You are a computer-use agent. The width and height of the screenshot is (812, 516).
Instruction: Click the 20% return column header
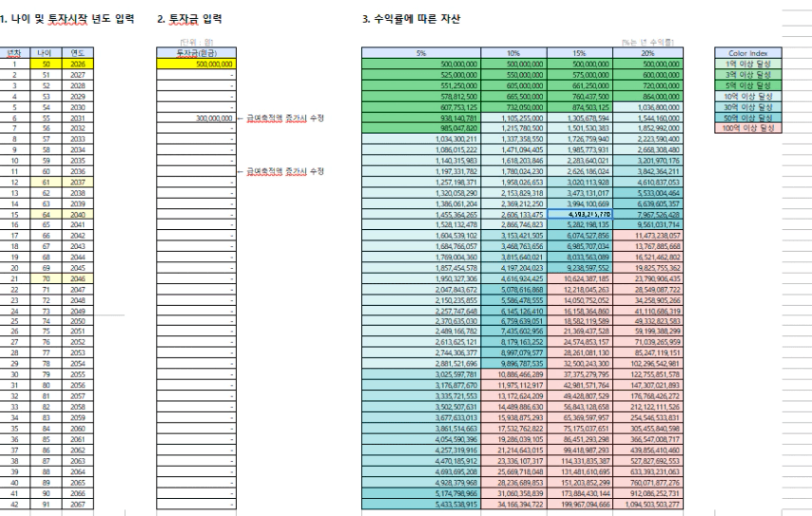pos(648,53)
